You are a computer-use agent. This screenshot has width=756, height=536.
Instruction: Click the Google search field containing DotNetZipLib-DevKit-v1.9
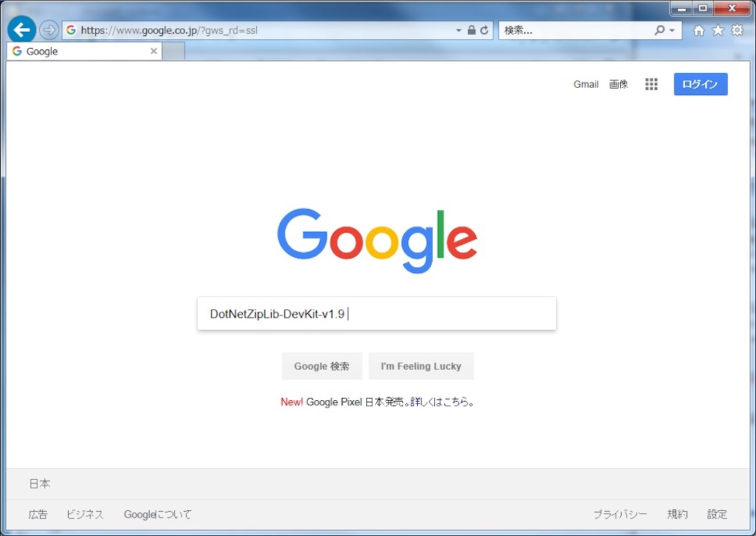[x=377, y=314]
